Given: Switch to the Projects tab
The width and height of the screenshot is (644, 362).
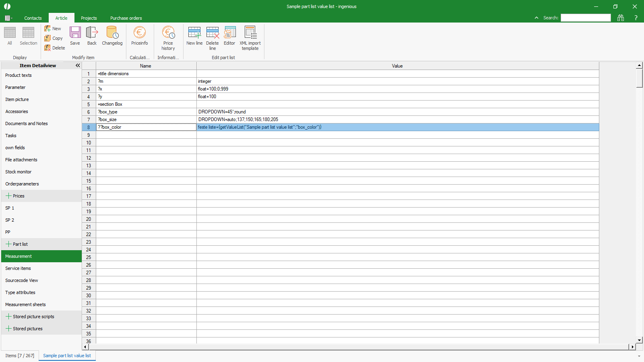Looking at the screenshot, I should pos(89,18).
